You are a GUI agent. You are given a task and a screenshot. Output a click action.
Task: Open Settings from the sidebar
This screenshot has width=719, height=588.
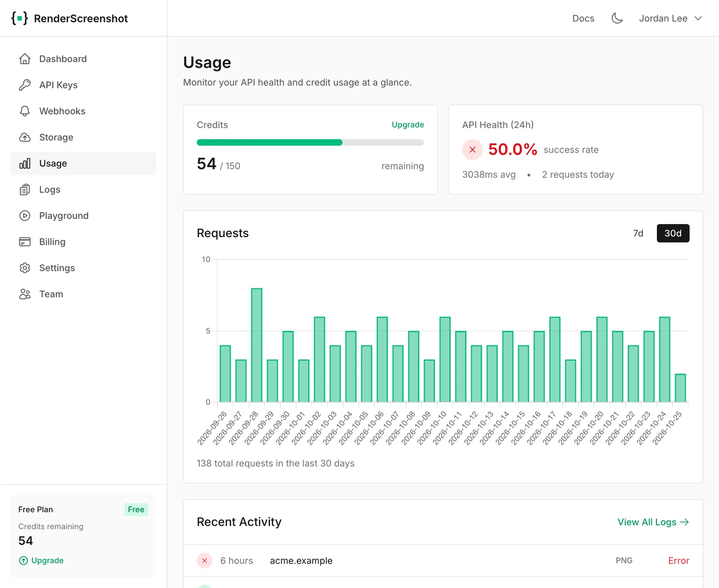83,268
